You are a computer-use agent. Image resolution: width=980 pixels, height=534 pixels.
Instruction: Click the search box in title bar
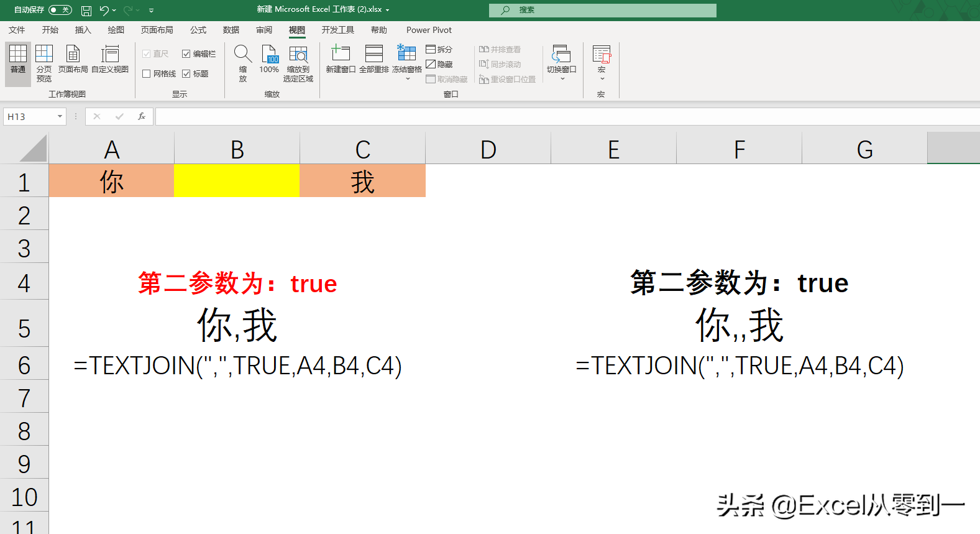pos(603,10)
